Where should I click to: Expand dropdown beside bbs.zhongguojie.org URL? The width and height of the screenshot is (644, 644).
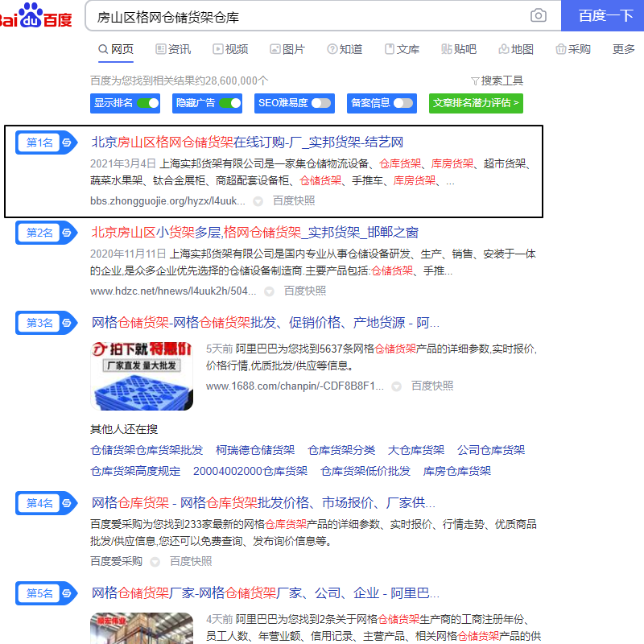pyautogui.click(x=258, y=201)
